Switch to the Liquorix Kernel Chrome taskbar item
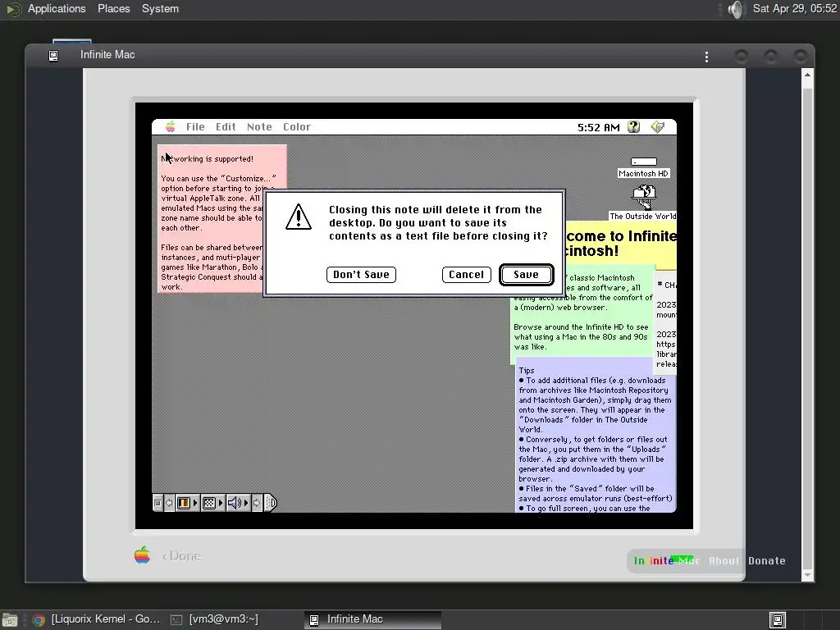840x630 pixels. pyautogui.click(x=97, y=619)
